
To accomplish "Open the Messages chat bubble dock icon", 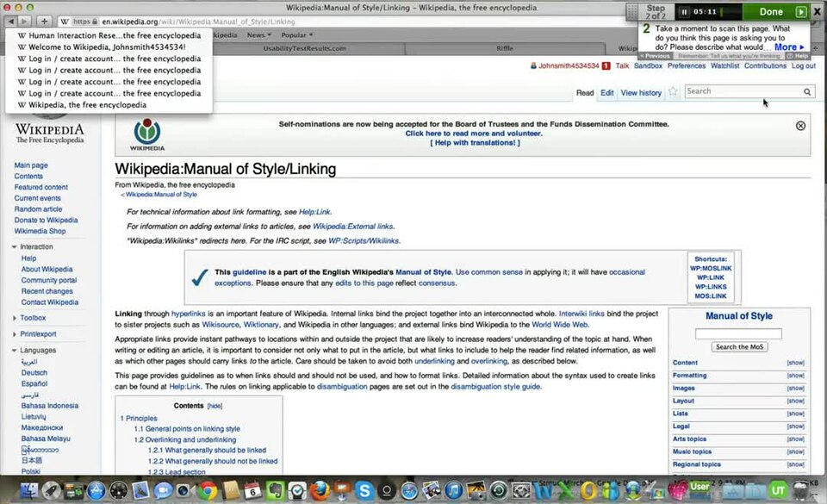I will (x=163, y=491).
